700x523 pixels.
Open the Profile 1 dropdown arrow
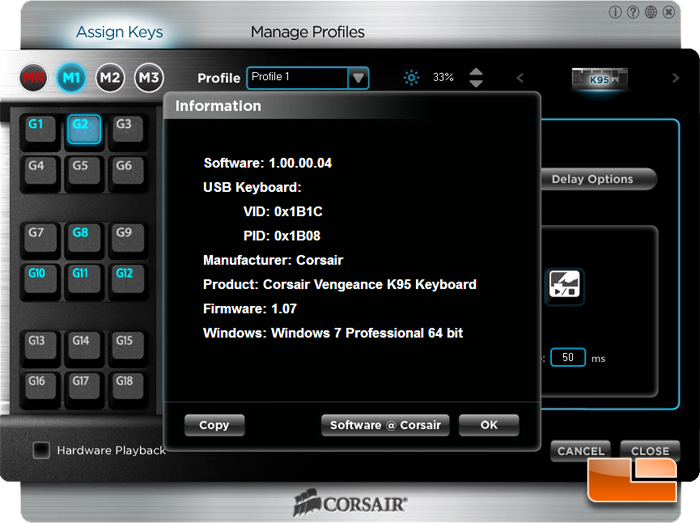coord(358,78)
